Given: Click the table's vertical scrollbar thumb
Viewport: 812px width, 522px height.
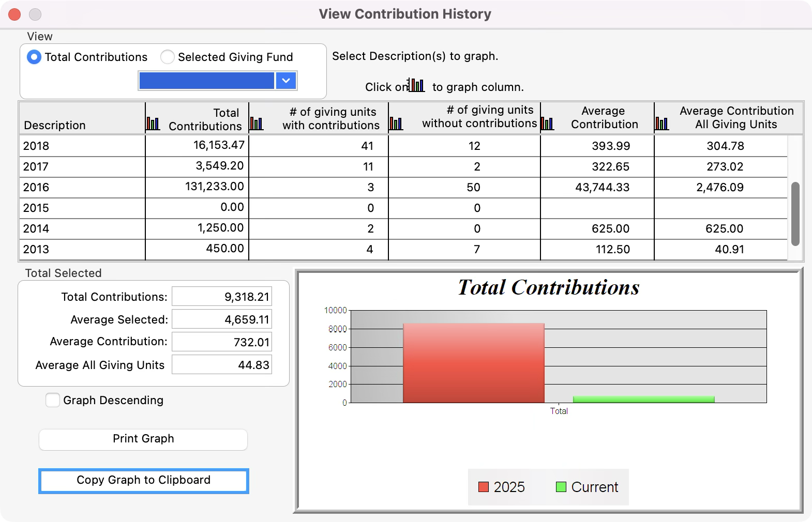Looking at the screenshot, I should point(795,213).
